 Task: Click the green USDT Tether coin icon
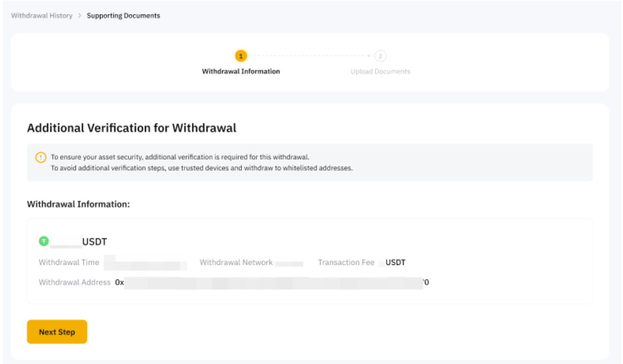coord(44,241)
